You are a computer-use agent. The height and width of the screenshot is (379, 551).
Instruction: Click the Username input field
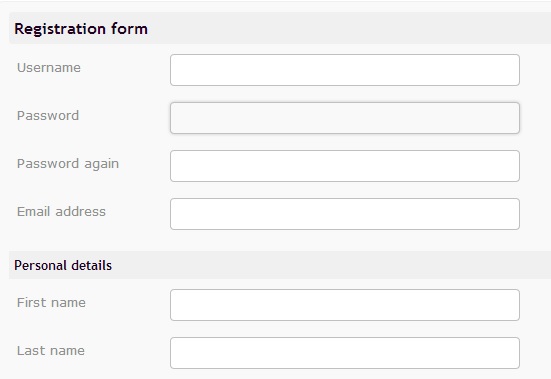pyautogui.click(x=345, y=70)
